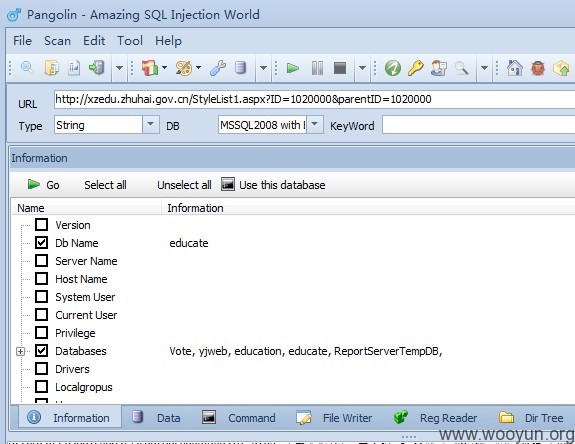Click the house Home toolbar icon
575x444 pixels.
[514, 68]
